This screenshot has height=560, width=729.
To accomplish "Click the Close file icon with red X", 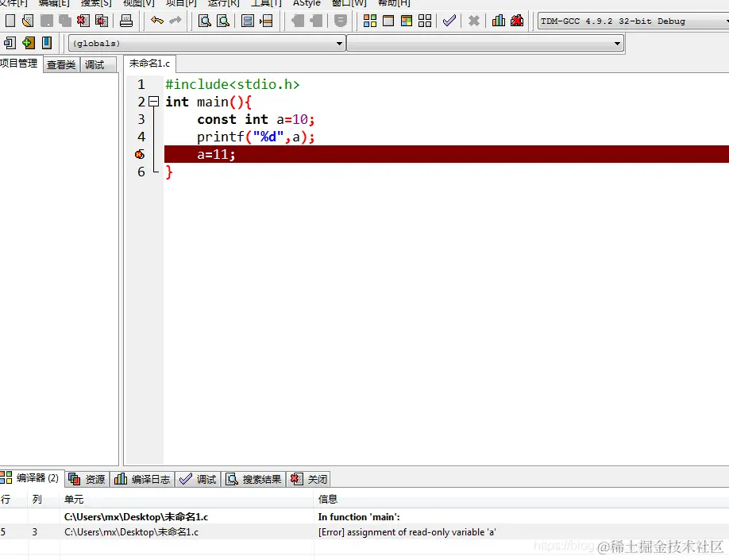I will [83, 21].
